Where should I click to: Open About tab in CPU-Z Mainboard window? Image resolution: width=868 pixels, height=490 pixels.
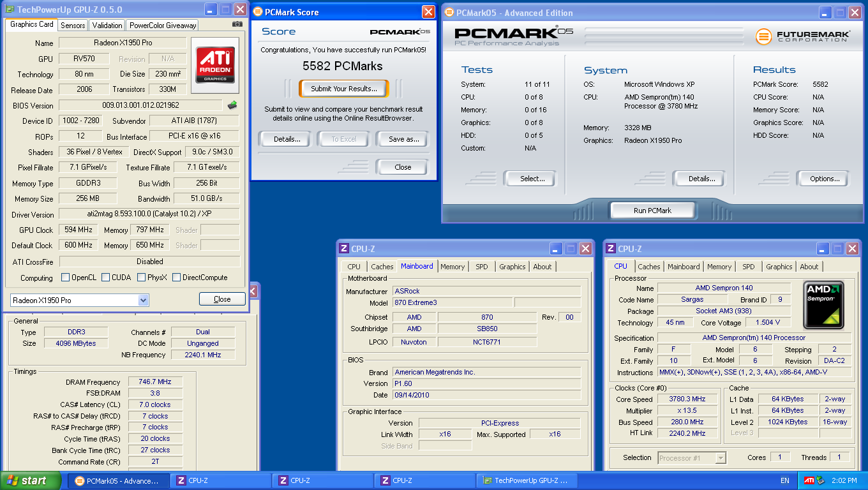pyautogui.click(x=542, y=267)
